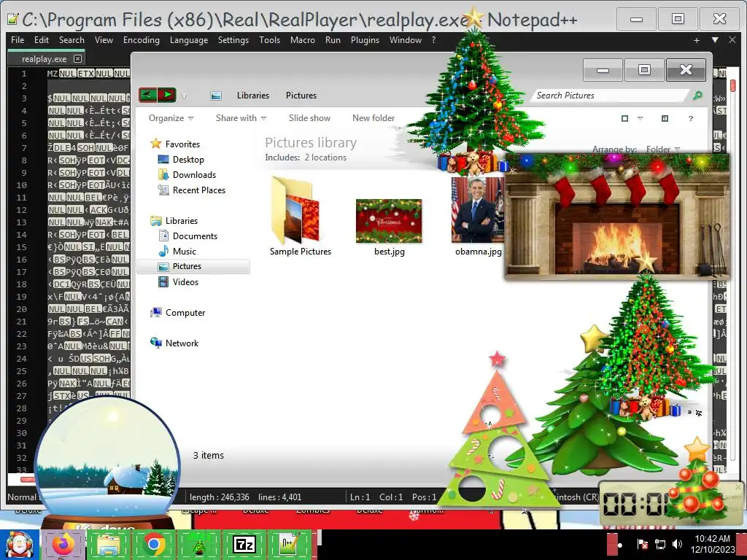Click the 2 locations link
This screenshot has width=747, height=560.
(325, 157)
